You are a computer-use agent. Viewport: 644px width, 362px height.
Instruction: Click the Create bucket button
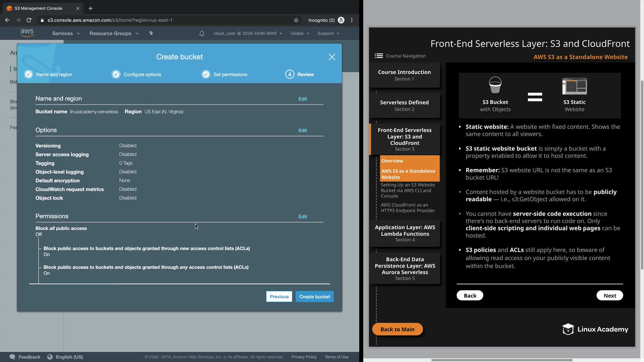(314, 297)
